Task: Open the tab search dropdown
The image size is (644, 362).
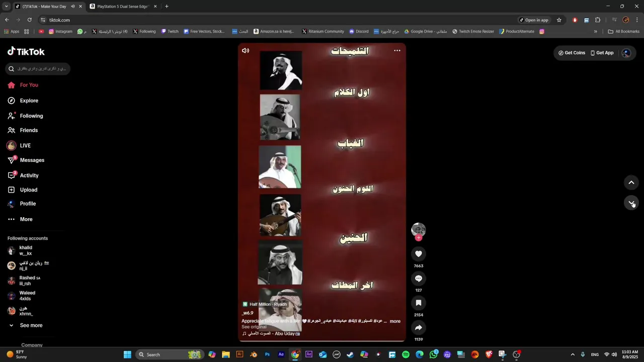Action: [x=7, y=7]
